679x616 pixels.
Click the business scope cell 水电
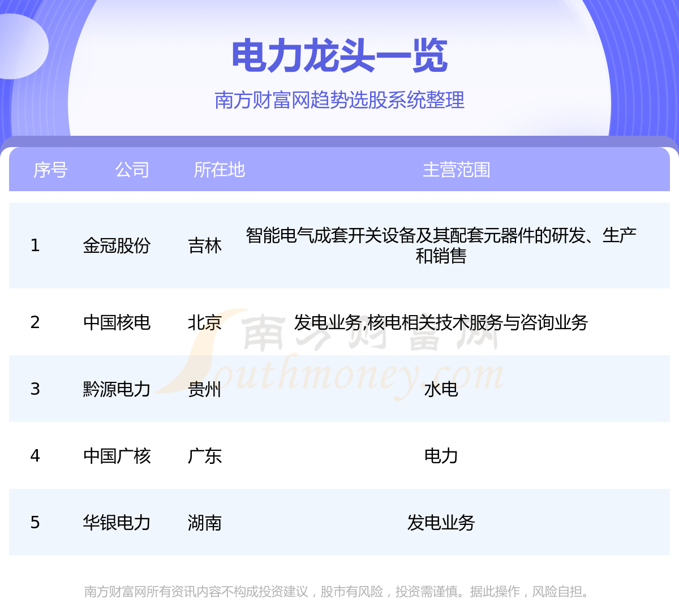(x=441, y=389)
